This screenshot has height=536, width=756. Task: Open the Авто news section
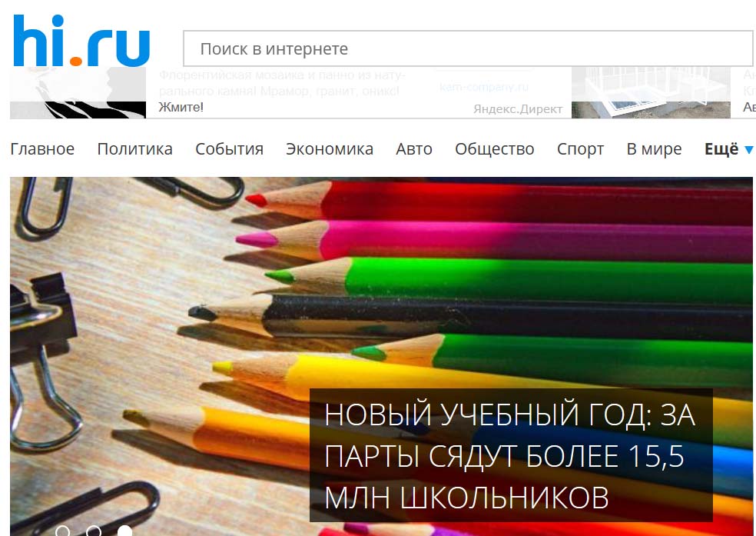[414, 149]
